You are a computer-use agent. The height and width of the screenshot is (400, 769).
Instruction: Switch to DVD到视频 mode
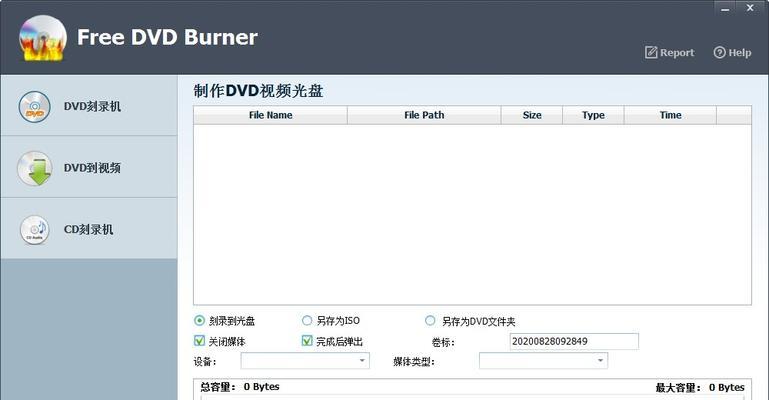coord(89,168)
